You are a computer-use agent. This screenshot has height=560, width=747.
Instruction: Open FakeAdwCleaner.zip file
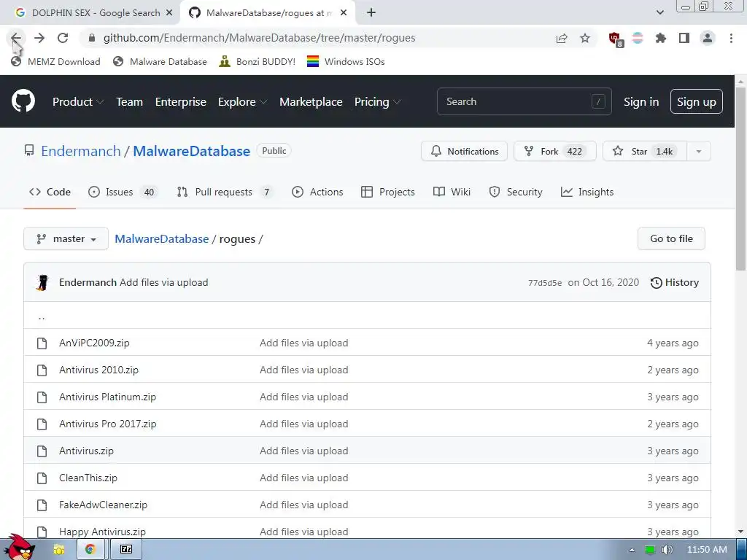coord(104,505)
